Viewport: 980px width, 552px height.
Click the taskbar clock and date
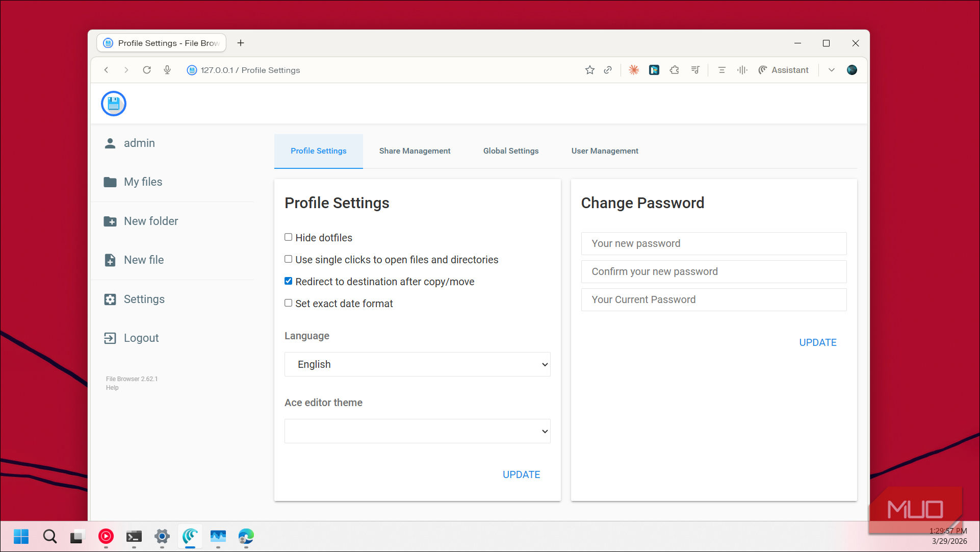[949, 536]
